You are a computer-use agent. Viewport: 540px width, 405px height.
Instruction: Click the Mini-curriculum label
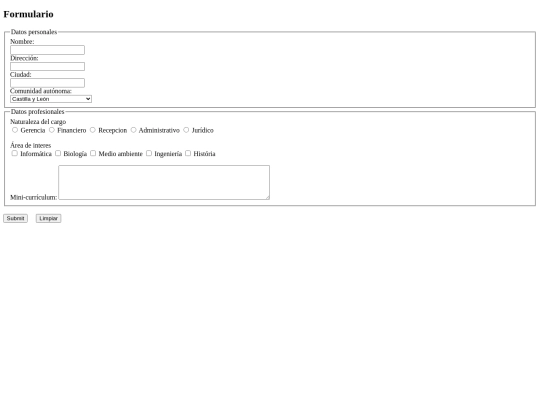click(x=34, y=197)
